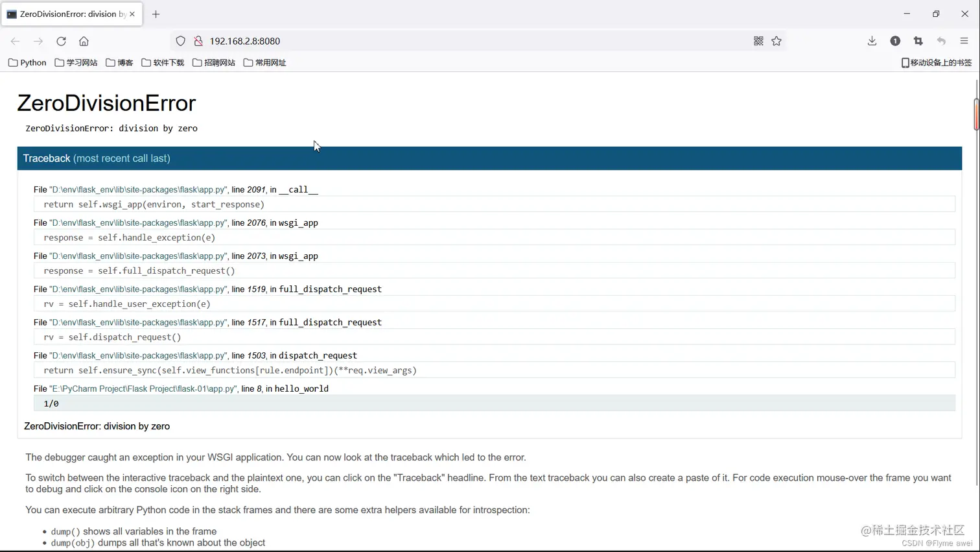Click the browser back arrow
The height and width of the screenshot is (552, 980).
coord(16,41)
